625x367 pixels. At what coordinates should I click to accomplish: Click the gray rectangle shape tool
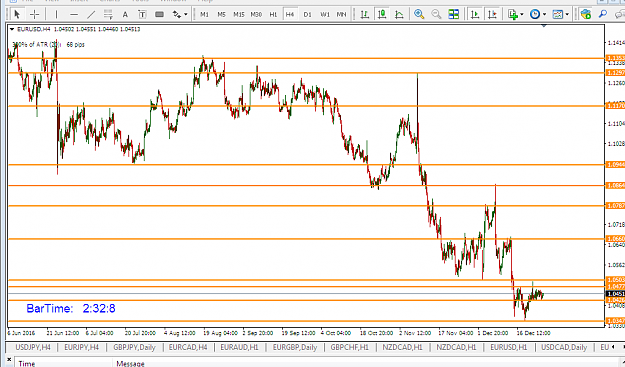tap(159, 14)
